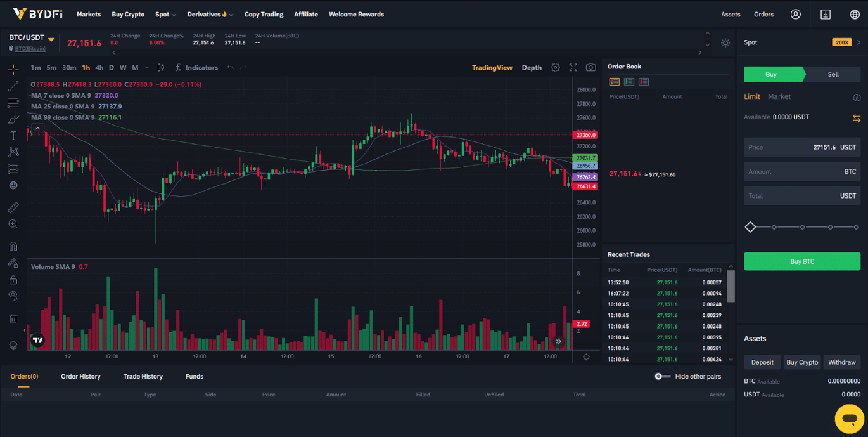Toggle hide all drawings eye icon

(x=13, y=295)
